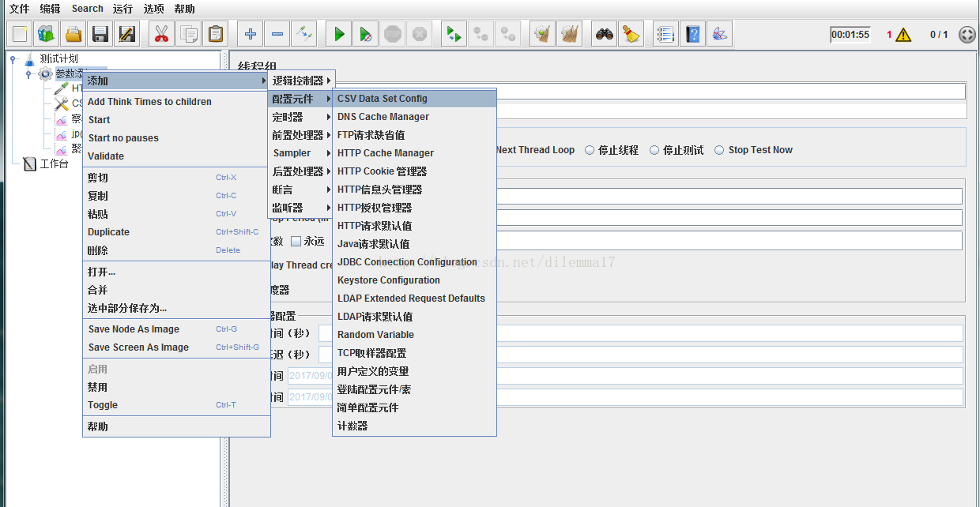
Task: Click Validate in context menu
Action: coord(177,156)
